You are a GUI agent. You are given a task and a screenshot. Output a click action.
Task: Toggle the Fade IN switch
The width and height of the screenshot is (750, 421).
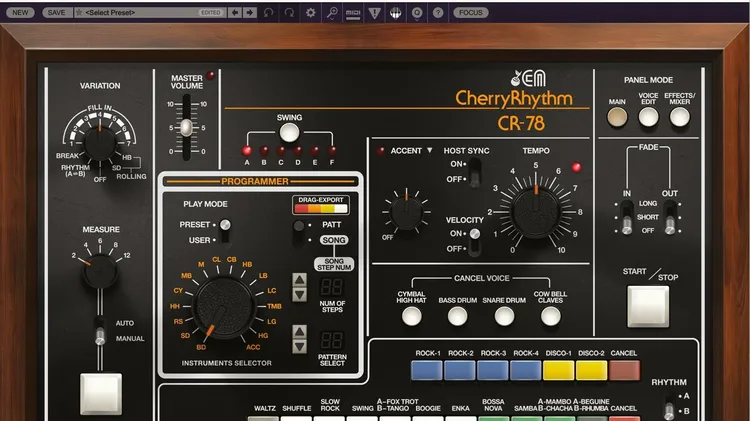[x=627, y=218]
